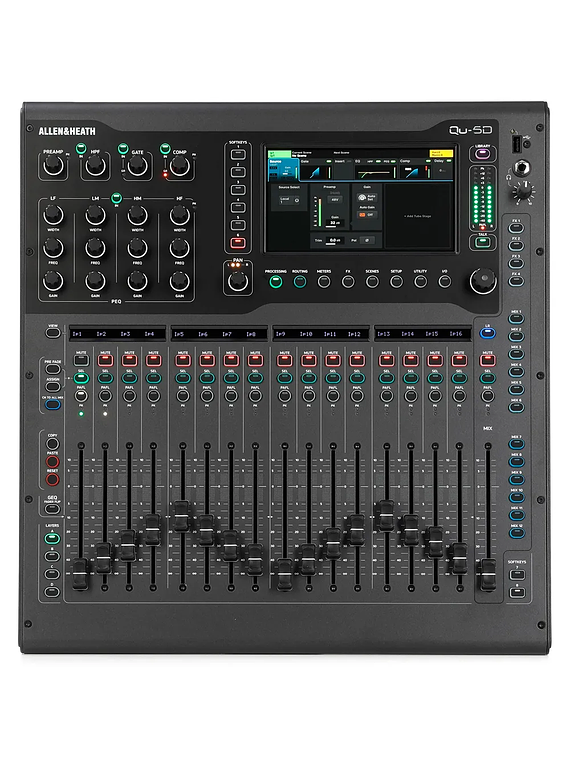
Task: Adjust the HPF frequency knob
Action: [95, 166]
